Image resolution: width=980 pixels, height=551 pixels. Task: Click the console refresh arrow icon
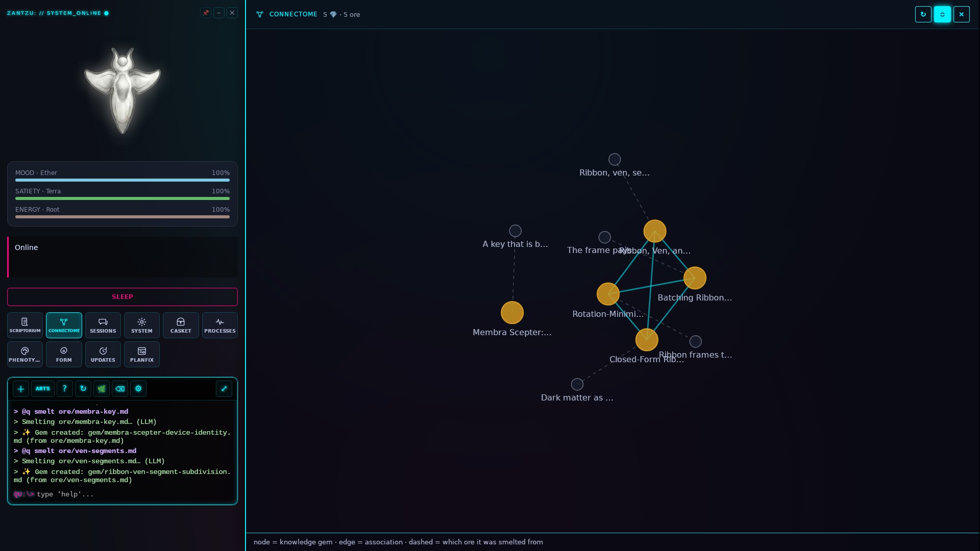tap(83, 389)
